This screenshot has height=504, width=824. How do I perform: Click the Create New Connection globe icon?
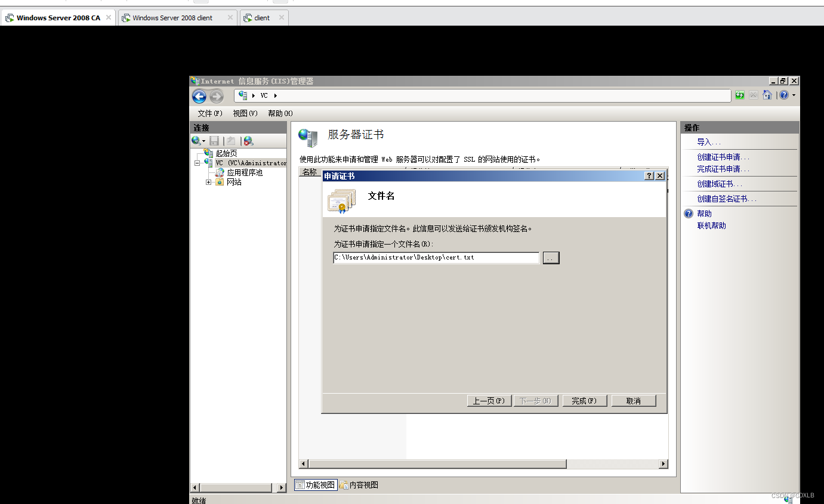pos(196,141)
